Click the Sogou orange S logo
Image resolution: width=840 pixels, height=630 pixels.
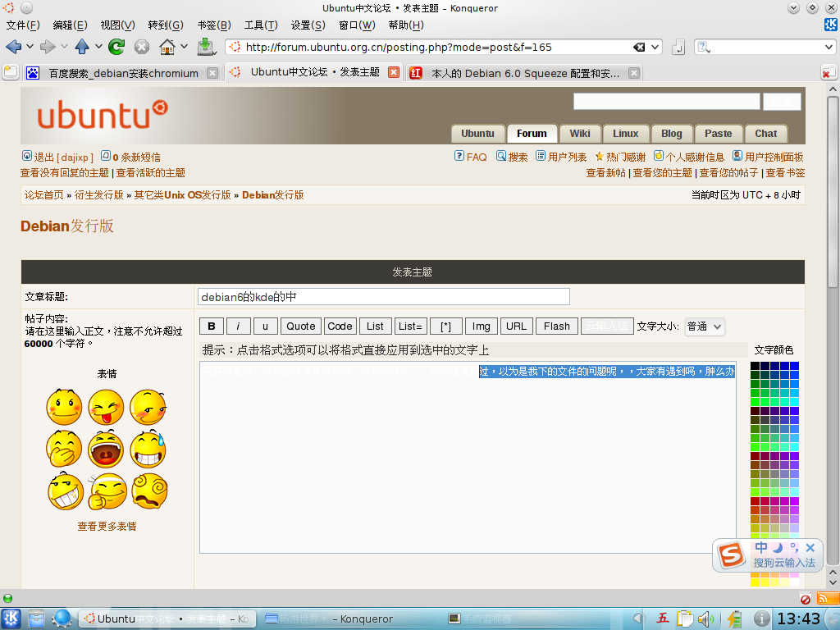coord(731,555)
